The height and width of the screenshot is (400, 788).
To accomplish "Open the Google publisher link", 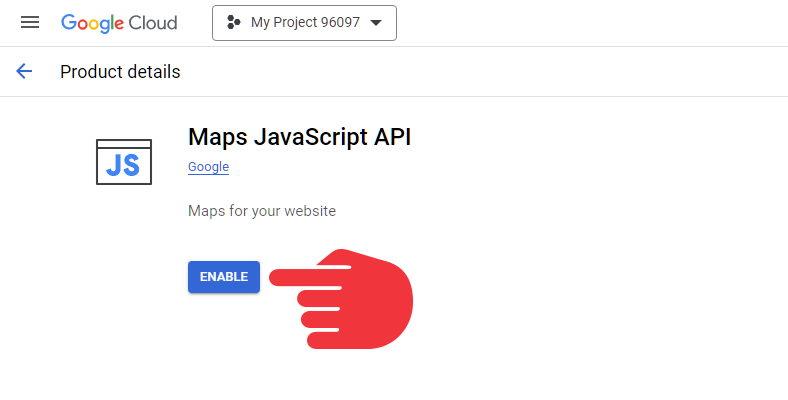I will pos(209,167).
